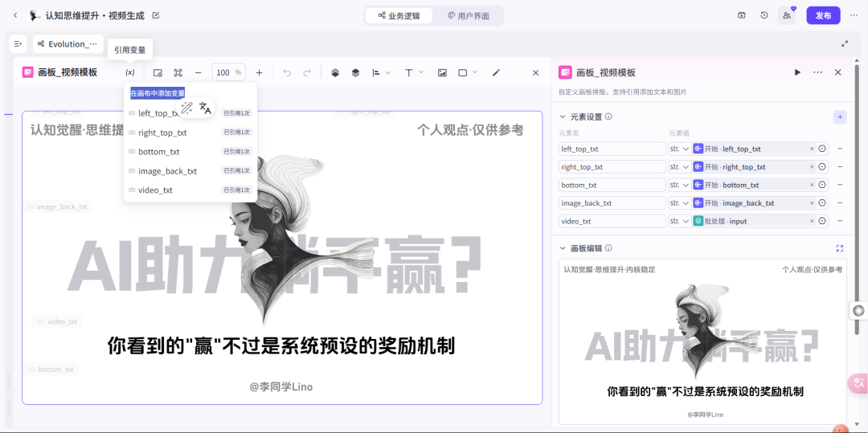The height and width of the screenshot is (433, 868).
Task: Click the 发布 publish button
Action: click(823, 15)
